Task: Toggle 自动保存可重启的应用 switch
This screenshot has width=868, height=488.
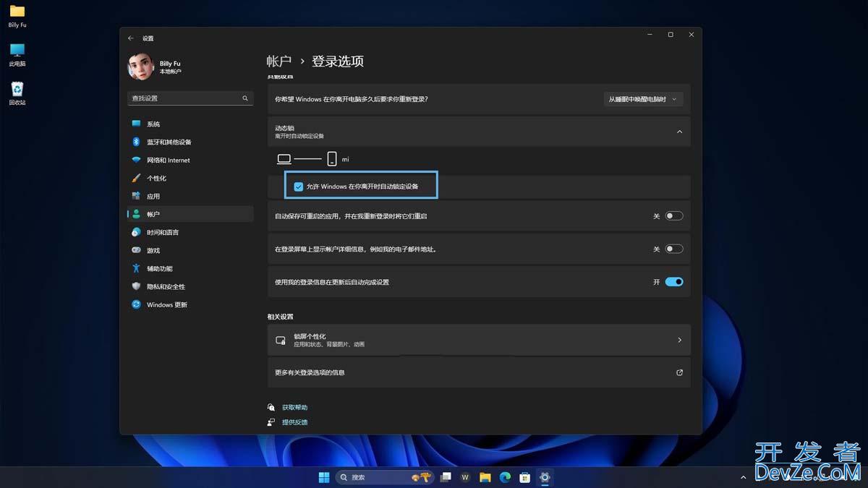Action: [x=674, y=216]
